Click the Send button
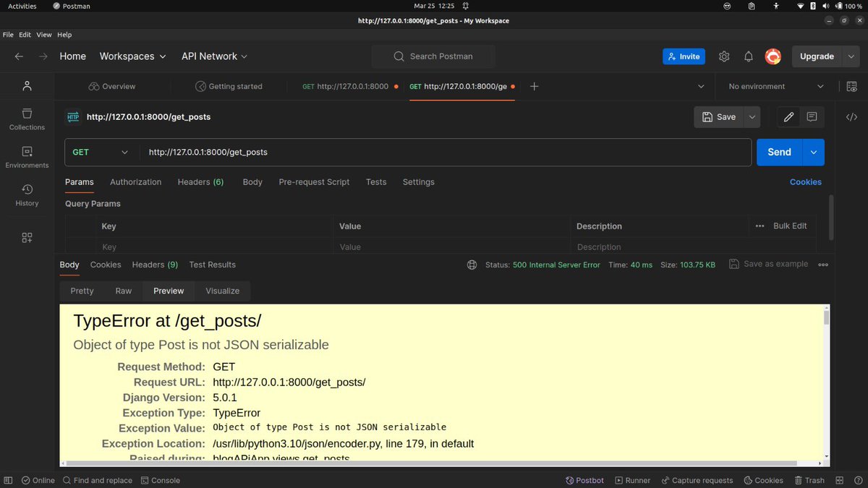This screenshot has width=868, height=488. pos(779,152)
